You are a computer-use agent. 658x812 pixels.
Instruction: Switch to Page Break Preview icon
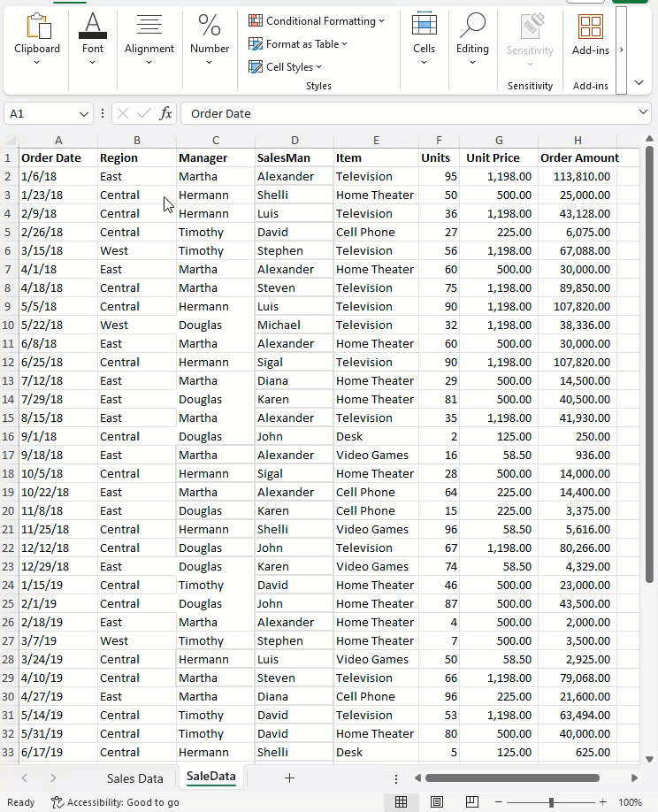click(472, 802)
